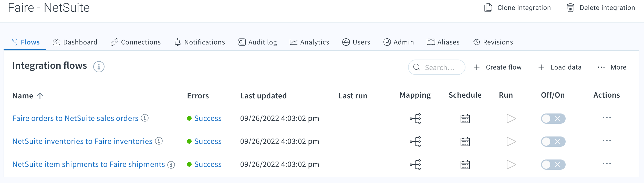The height and width of the screenshot is (183, 644).
Task: Turn on NetSuite inventories to Faire inventories flow
Action: [553, 142]
